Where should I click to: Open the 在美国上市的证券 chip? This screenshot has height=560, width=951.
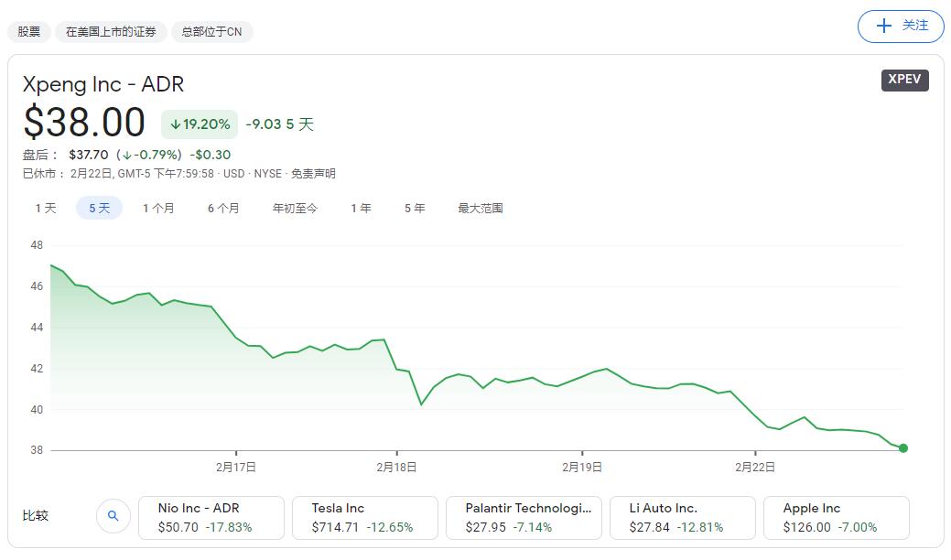tap(110, 31)
